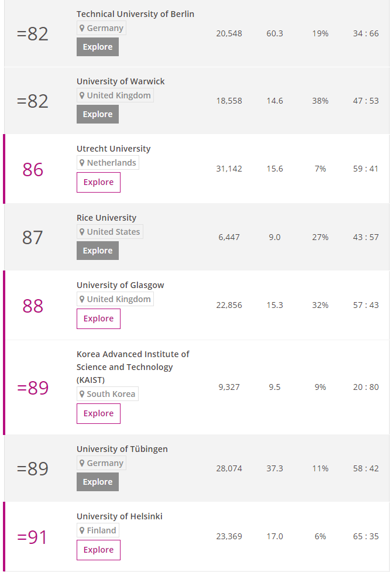
Task: Click the pin icon in University of Tübingen's country tag
Action: click(82, 463)
